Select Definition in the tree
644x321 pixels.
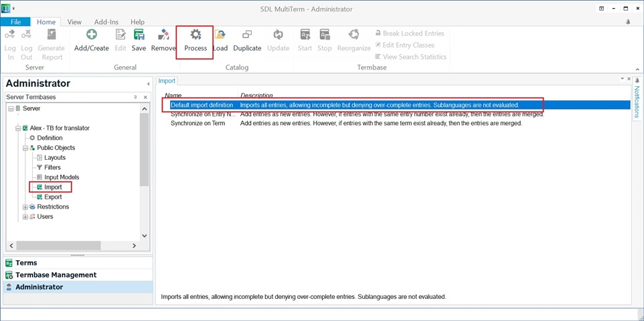click(x=50, y=138)
